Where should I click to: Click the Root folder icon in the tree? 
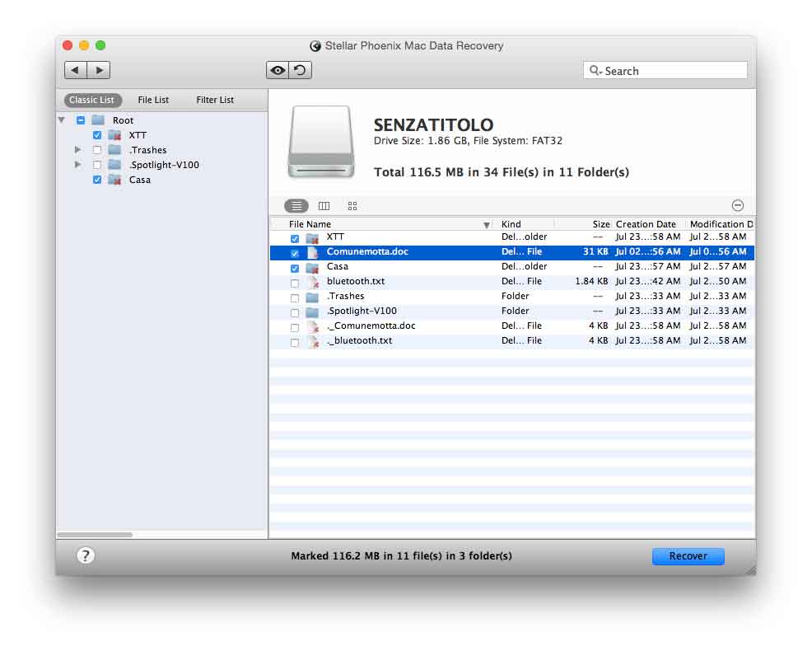point(98,120)
